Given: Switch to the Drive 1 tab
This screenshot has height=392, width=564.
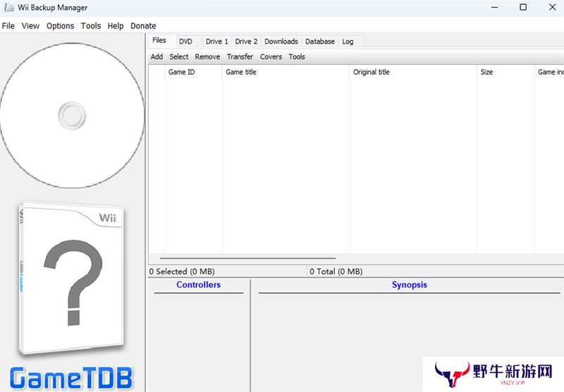Looking at the screenshot, I should point(216,42).
